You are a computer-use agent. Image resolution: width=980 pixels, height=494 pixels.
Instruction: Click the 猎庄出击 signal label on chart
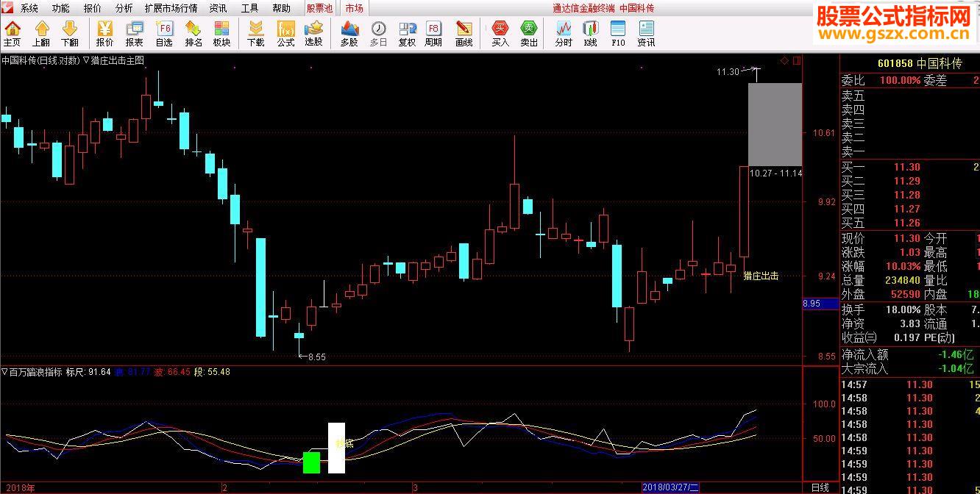point(761,276)
